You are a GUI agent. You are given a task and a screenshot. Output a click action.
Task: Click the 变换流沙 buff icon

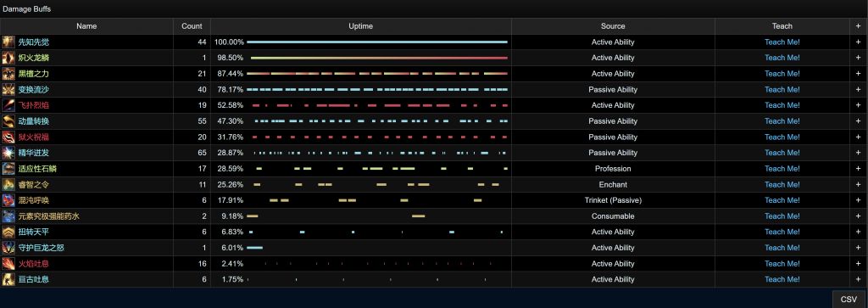(x=8, y=90)
